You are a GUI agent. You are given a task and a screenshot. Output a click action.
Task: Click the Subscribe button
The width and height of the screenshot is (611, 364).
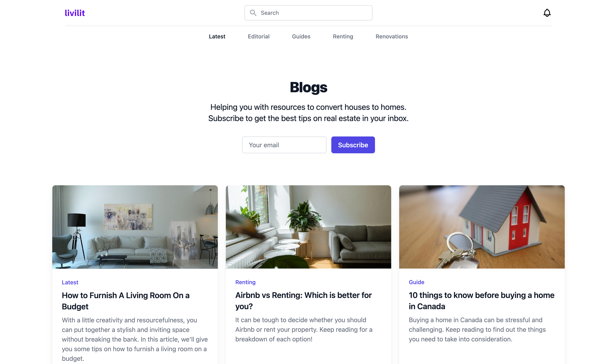pos(353,145)
